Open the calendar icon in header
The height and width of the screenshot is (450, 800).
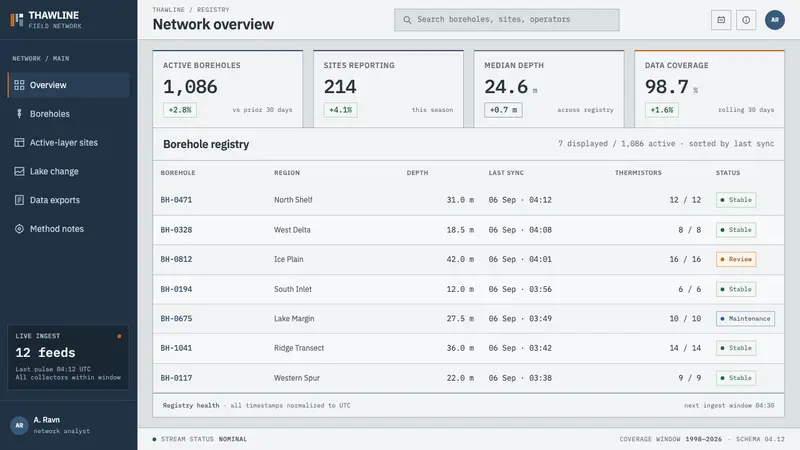pyautogui.click(x=721, y=20)
